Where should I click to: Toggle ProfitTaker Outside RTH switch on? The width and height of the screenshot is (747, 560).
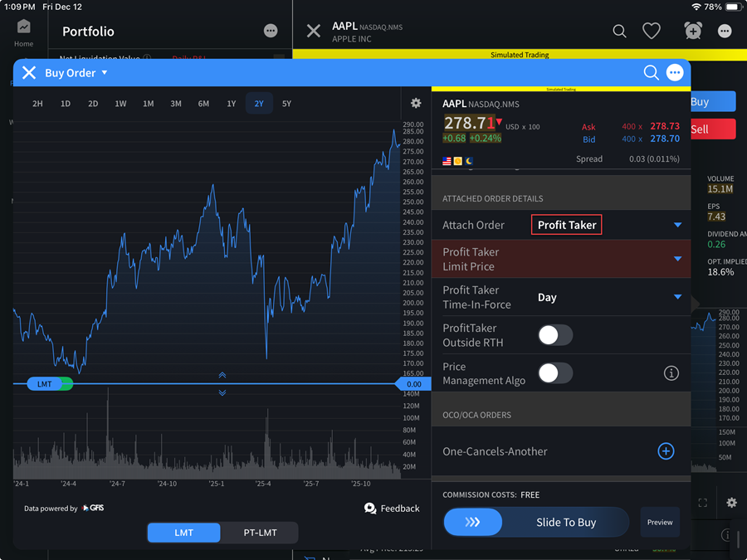(555, 335)
